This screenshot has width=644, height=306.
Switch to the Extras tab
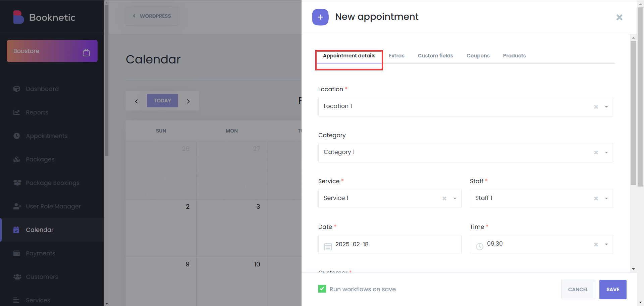(396, 56)
